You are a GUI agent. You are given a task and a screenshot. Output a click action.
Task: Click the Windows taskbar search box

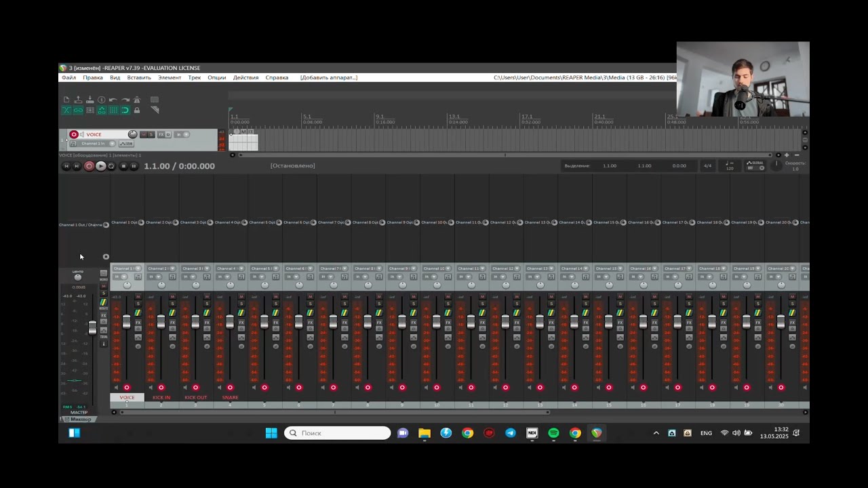click(x=338, y=433)
